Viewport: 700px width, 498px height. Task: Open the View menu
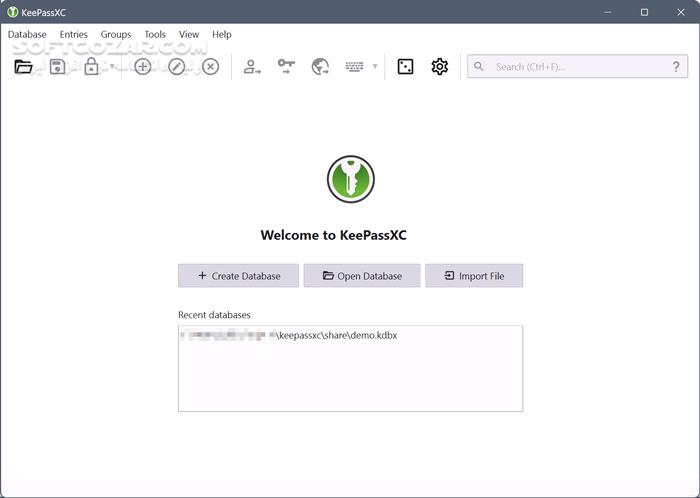(189, 34)
